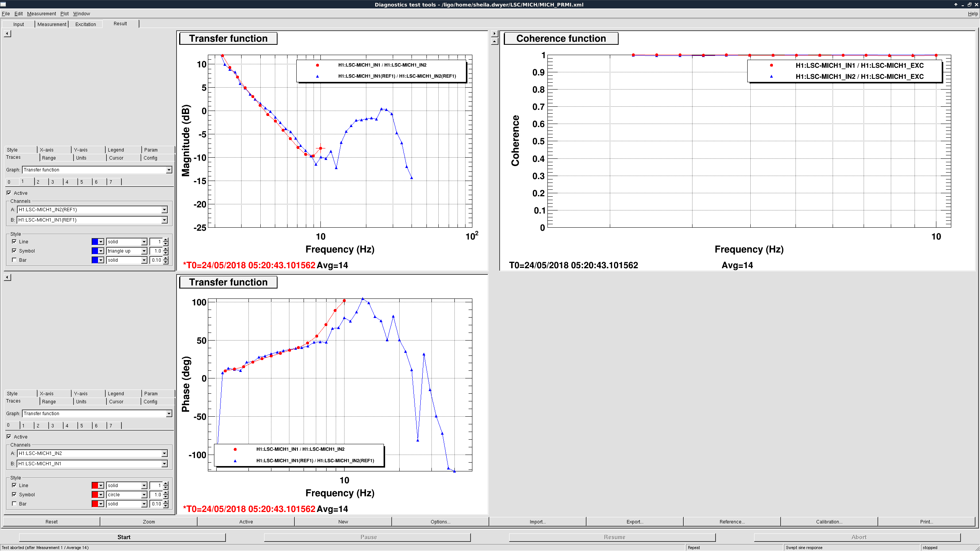
Task: Expand the upper Graph type dropdown
Action: [169, 170]
